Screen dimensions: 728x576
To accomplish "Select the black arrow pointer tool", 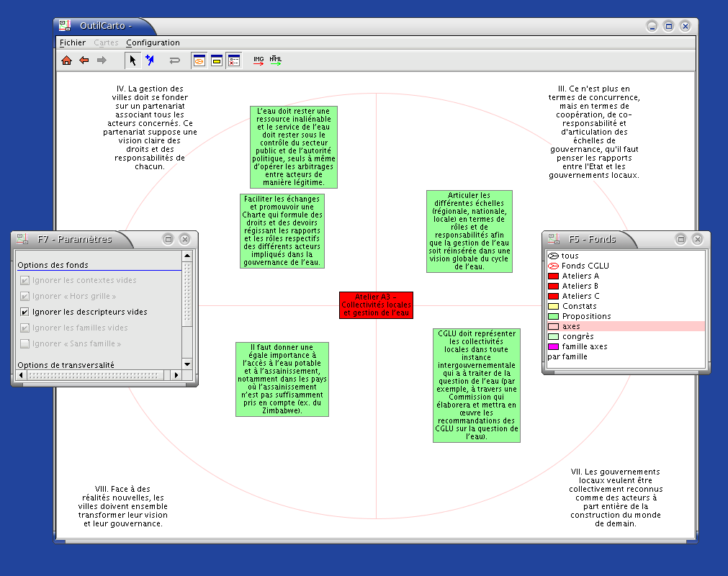I will click(132, 61).
